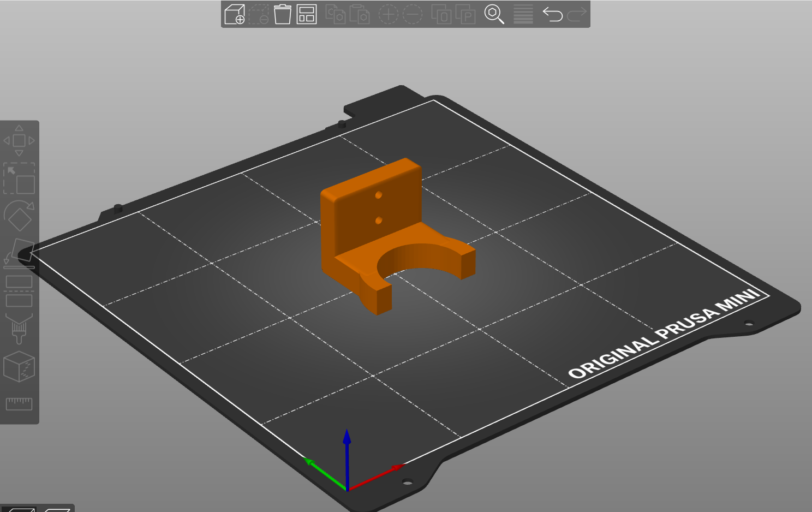Open the Search magnifier tool

494,14
